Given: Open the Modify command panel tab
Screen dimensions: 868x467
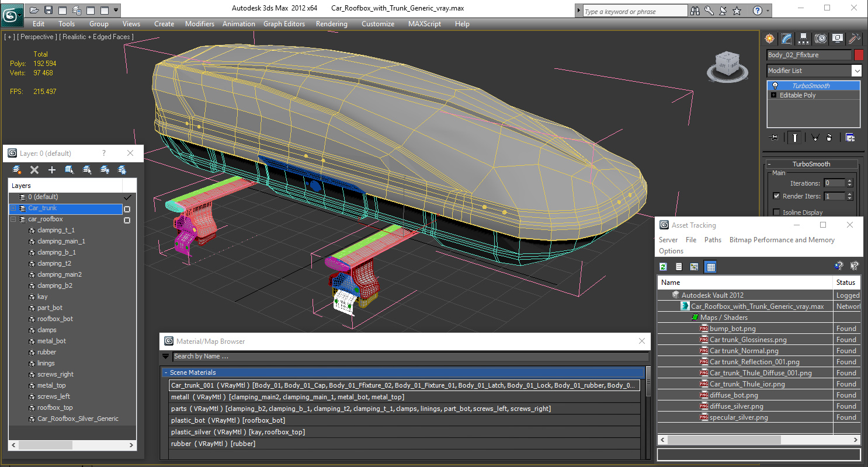Looking at the screenshot, I should [x=787, y=39].
